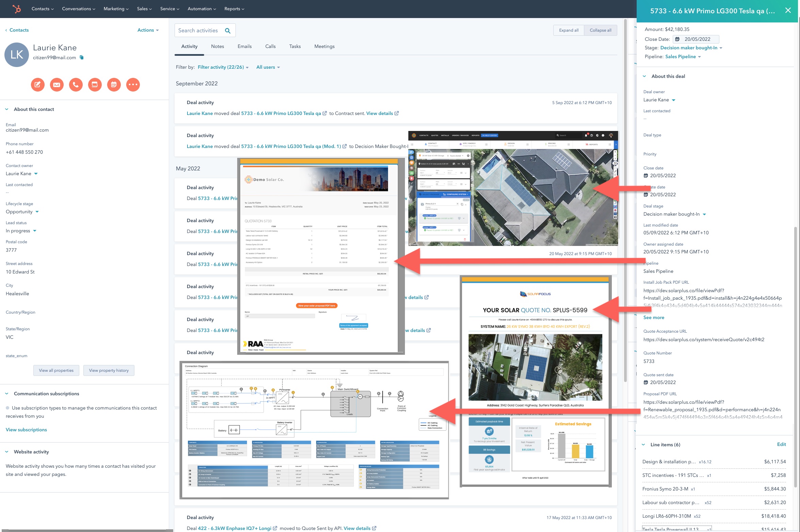The image size is (800, 532).
Task: Switch to the Tasks tab
Action: [295, 46]
